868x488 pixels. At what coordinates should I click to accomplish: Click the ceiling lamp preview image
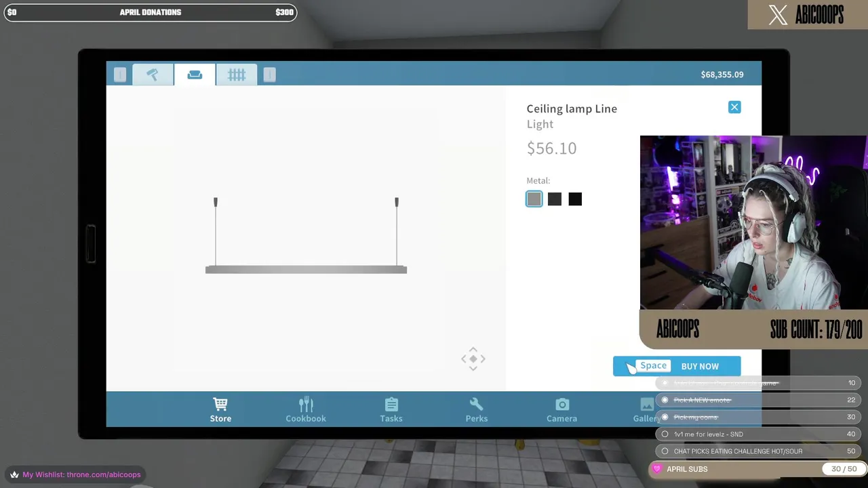(306, 235)
